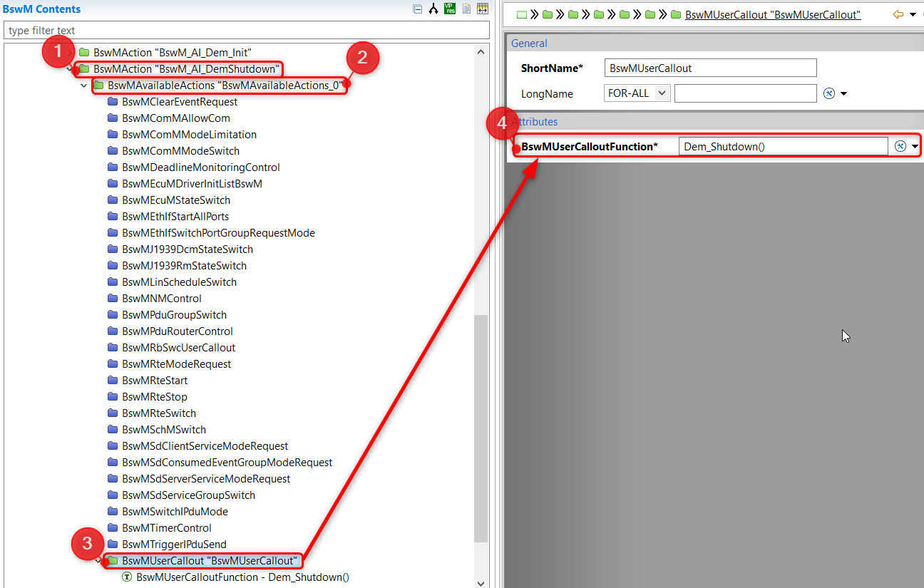Collapse the BswMAvailableActions_0 tree node

coord(84,86)
